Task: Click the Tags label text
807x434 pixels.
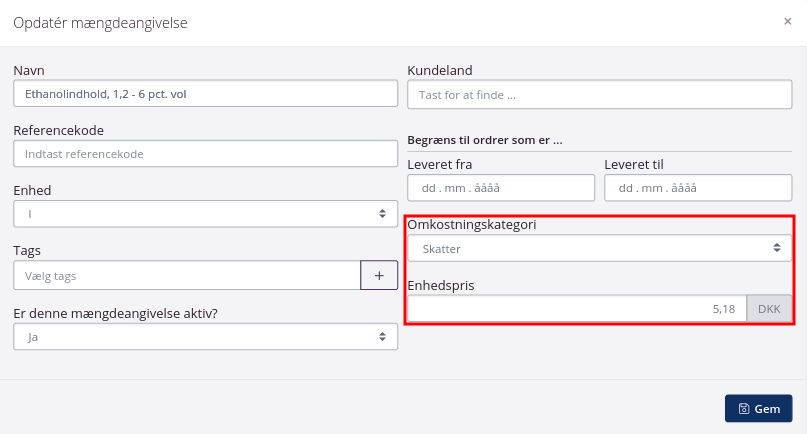Action: [27, 250]
